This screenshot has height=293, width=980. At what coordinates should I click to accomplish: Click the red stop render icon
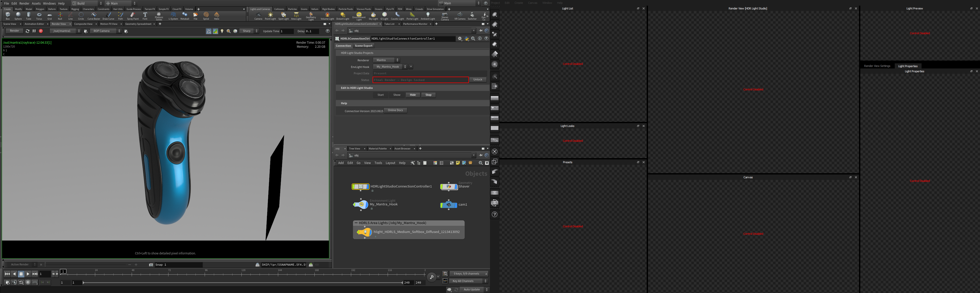(x=41, y=31)
